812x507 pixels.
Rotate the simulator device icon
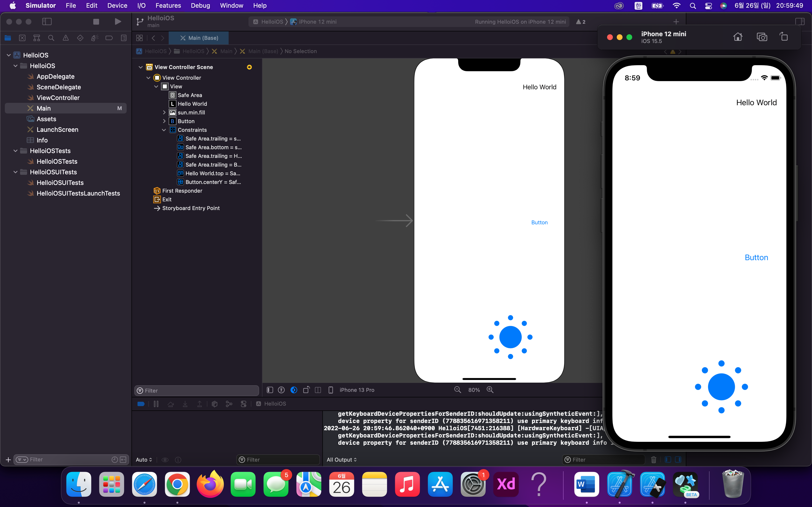(783, 37)
